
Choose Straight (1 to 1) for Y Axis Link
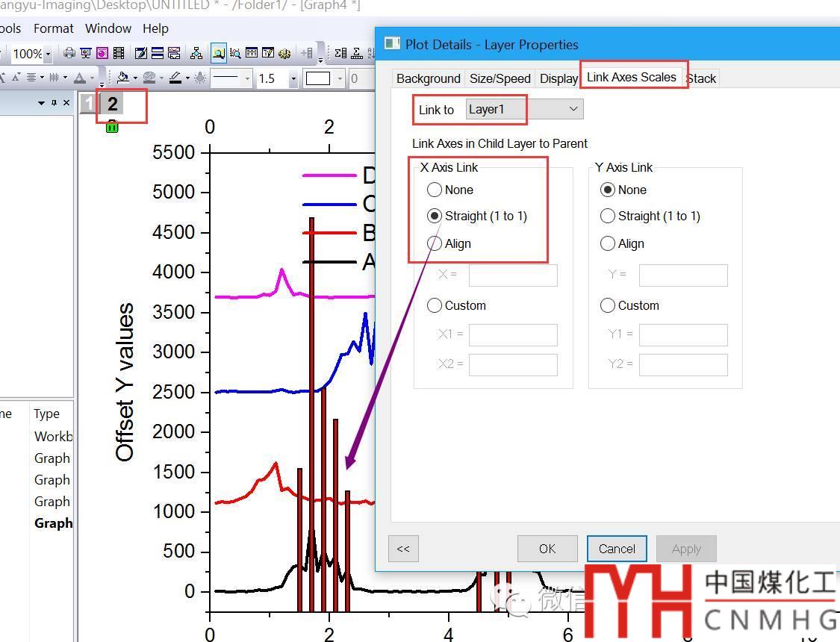(x=608, y=216)
